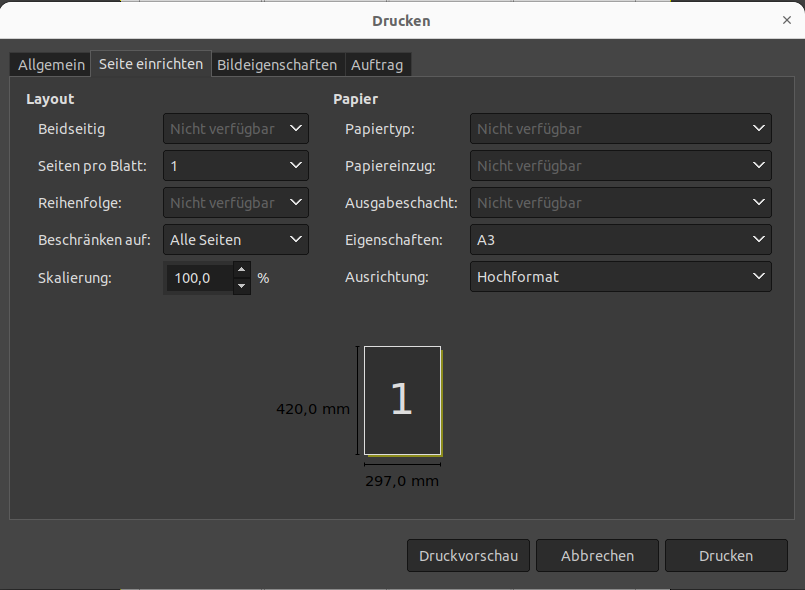This screenshot has width=805, height=590.
Task: Click the Abbrechen button
Action: (x=597, y=556)
